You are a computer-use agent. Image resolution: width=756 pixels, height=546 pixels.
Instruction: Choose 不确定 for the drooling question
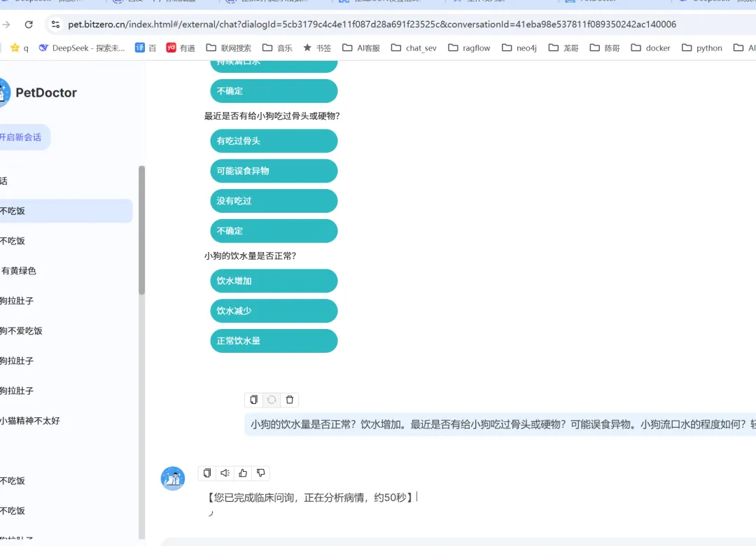274,91
